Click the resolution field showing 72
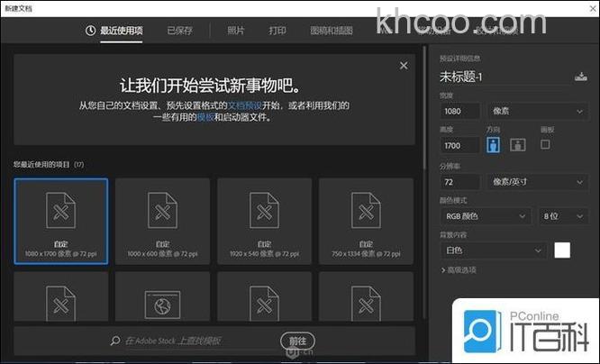The width and height of the screenshot is (600, 364). pos(459,182)
